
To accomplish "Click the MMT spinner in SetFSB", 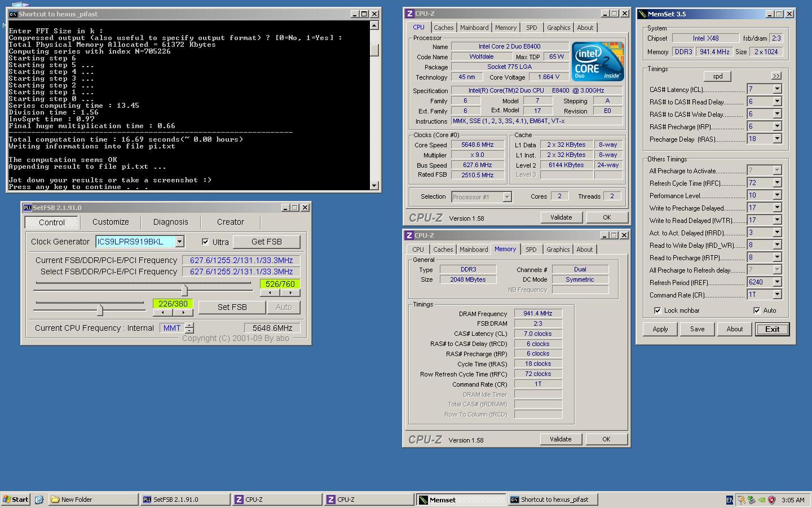I will tap(189, 328).
